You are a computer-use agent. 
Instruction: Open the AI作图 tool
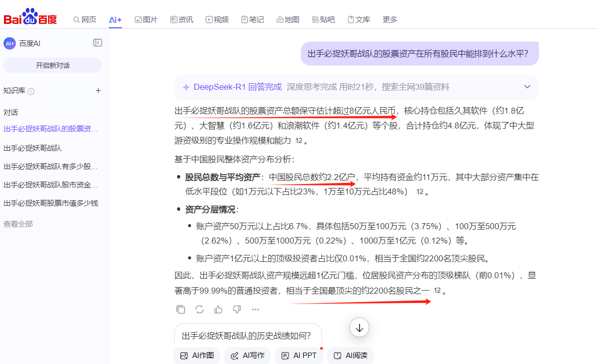click(x=197, y=356)
